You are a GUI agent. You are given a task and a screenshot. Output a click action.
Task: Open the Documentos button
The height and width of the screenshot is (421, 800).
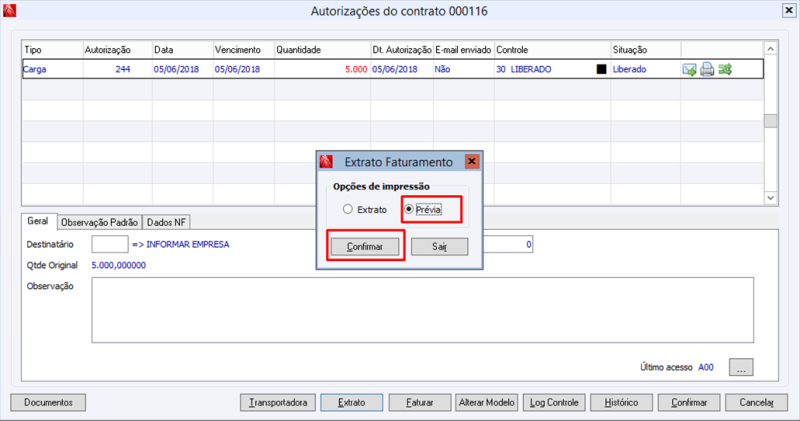(48, 403)
